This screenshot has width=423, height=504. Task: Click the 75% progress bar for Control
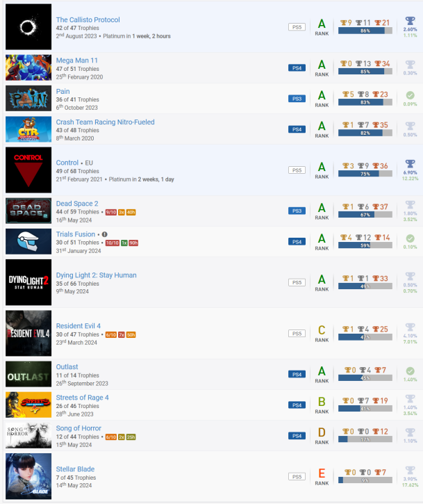(365, 174)
